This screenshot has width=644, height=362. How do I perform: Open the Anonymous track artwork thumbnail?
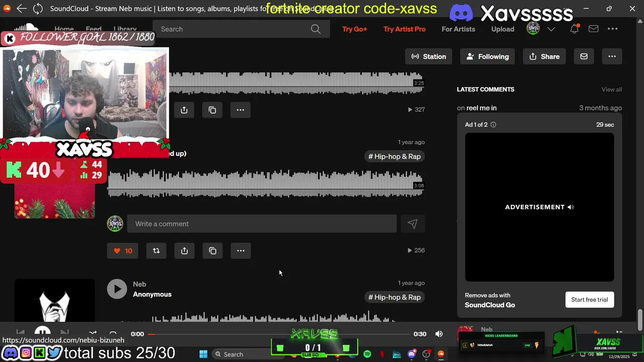[x=54, y=300]
